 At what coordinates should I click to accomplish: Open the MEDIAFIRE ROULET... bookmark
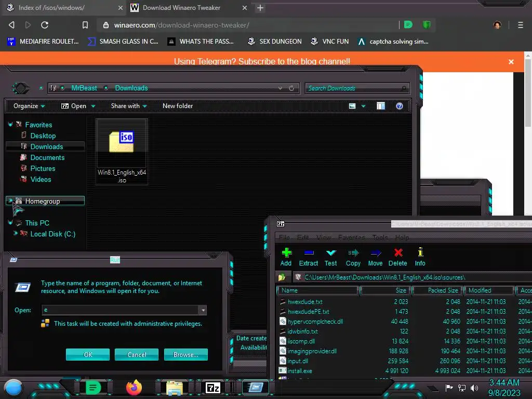pos(43,42)
